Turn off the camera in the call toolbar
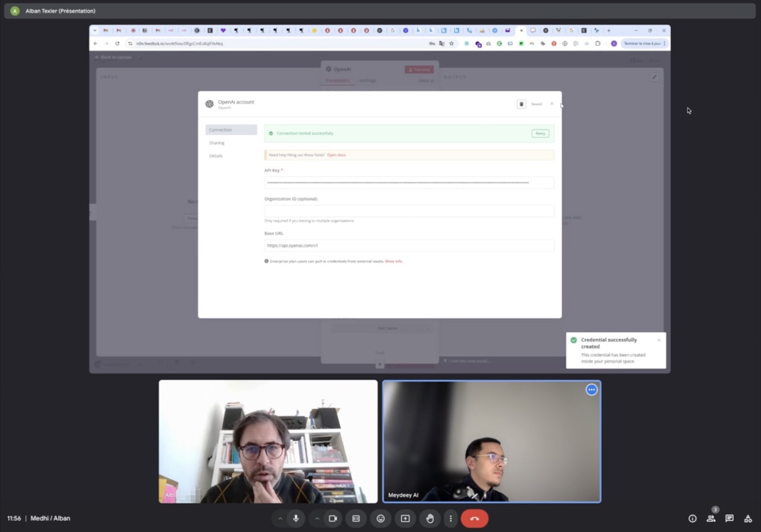Viewport: 761px width, 532px height. (x=333, y=518)
